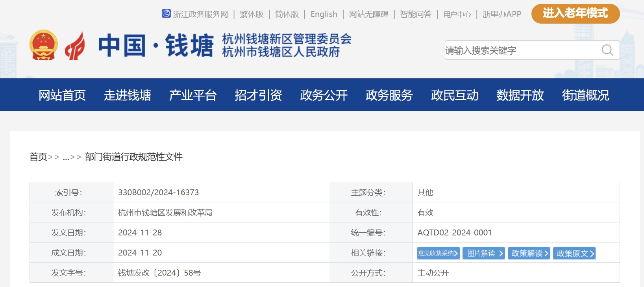Click the 相关链接 label cell
Screen dimensions: 644x287
pyautogui.click(x=371, y=252)
